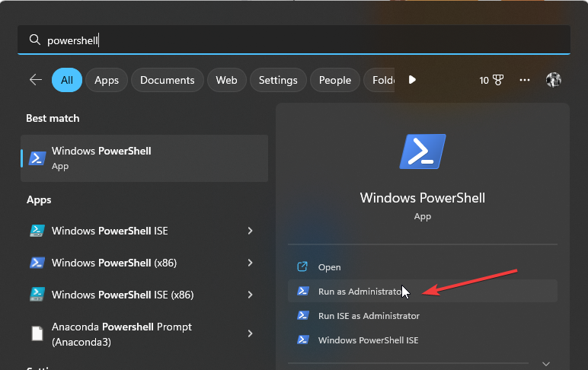The height and width of the screenshot is (370, 588).
Task: Expand Windows PowerShell (x86) chevron
Action: point(250,263)
